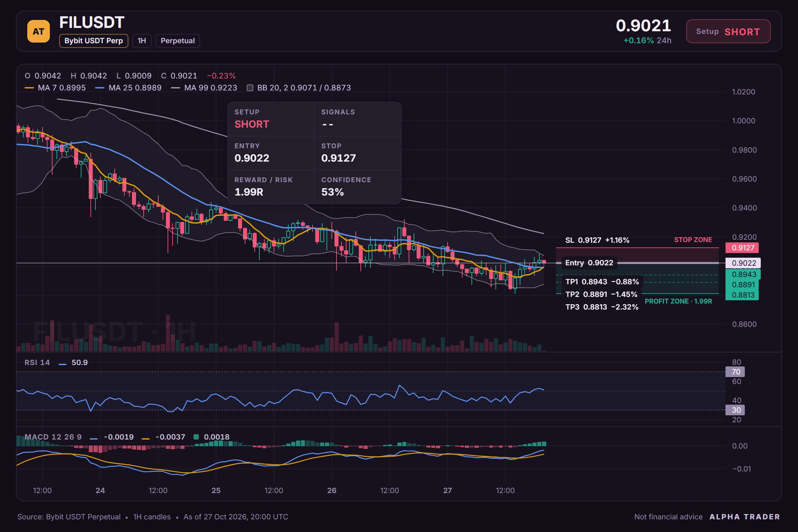This screenshot has height=532, width=798.
Task: Click the Entry 0.9022 label
Action: coord(589,263)
